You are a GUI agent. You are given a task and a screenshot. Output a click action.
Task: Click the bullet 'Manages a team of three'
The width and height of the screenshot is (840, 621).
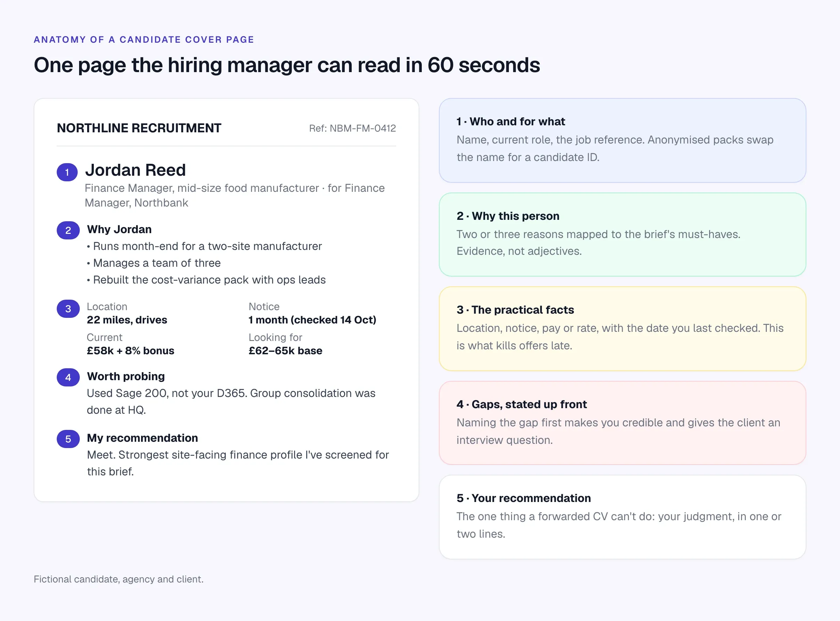coord(154,263)
